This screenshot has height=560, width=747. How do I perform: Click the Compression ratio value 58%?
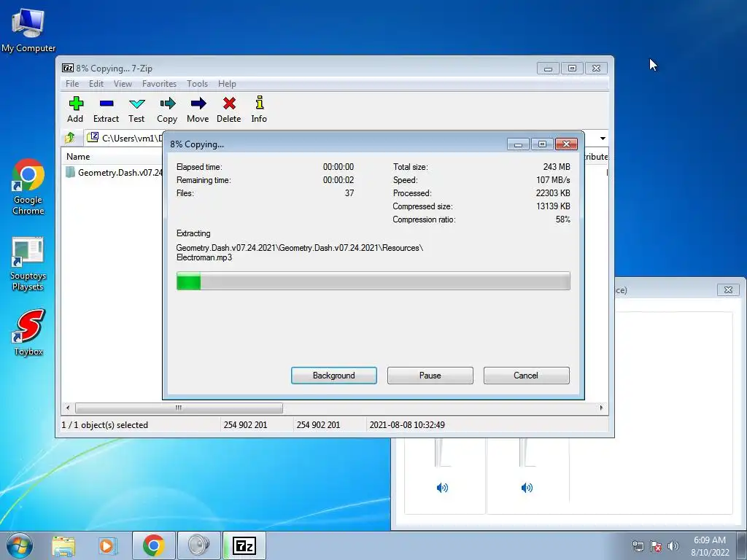tap(562, 219)
